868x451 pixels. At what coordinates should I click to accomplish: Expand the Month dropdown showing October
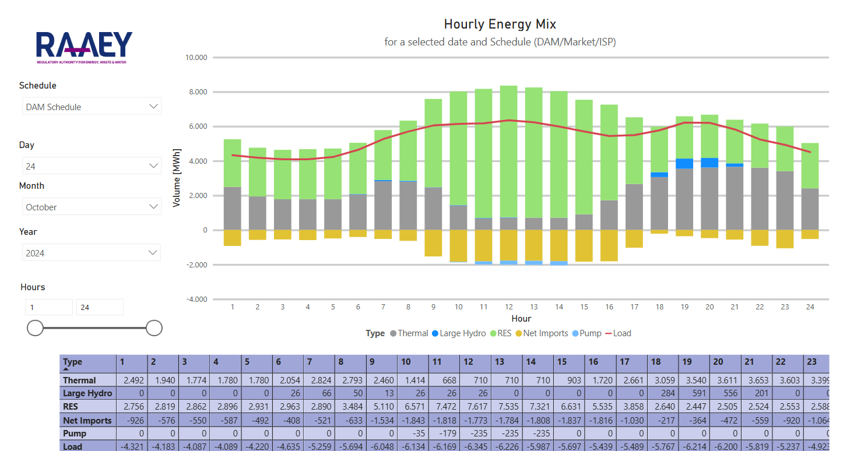92,207
